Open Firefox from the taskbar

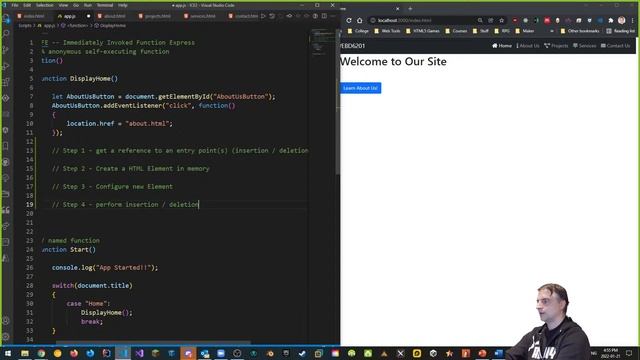74,353
